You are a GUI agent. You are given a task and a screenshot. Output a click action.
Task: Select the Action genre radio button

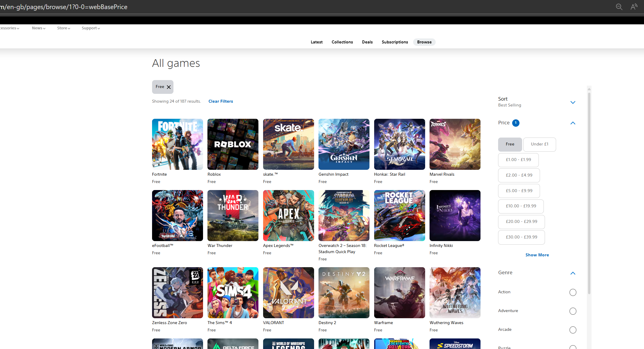pyautogui.click(x=573, y=292)
